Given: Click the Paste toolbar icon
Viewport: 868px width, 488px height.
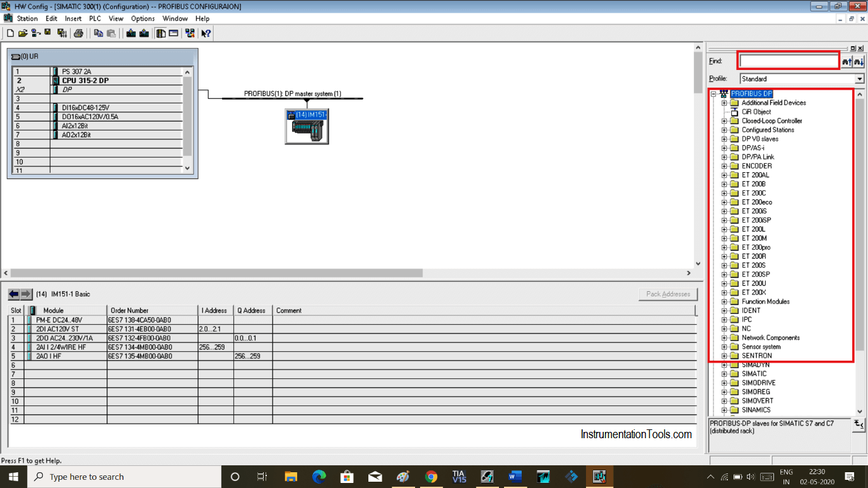Looking at the screenshot, I should [111, 33].
